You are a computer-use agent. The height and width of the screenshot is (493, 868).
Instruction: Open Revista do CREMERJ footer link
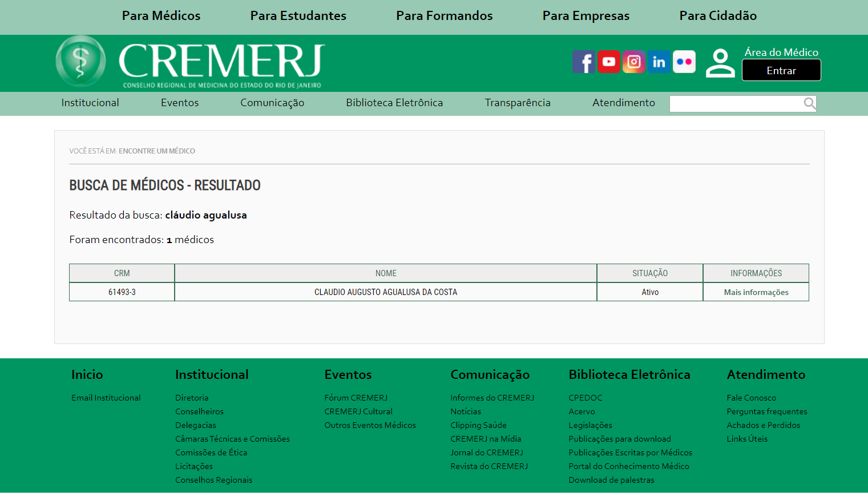coord(489,466)
